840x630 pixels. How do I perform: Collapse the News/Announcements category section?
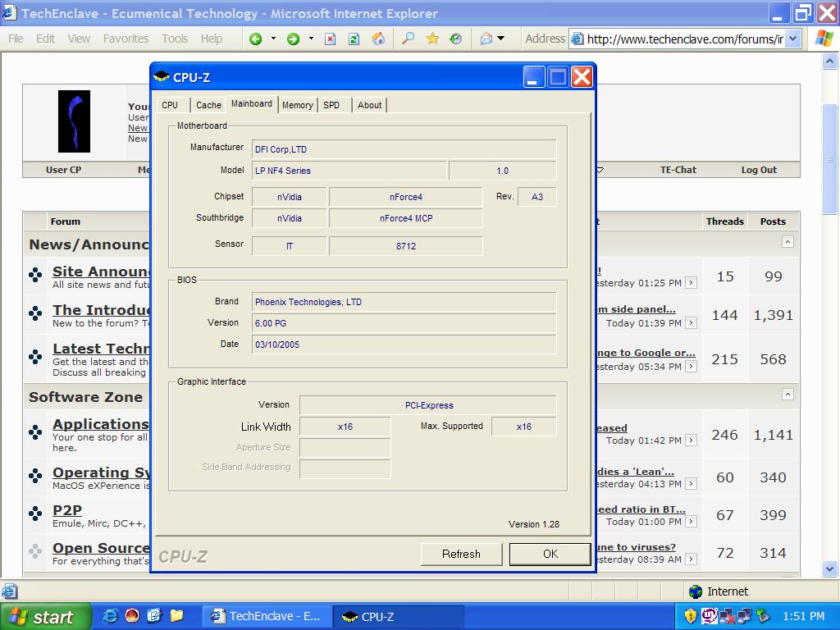(x=787, y=242)
